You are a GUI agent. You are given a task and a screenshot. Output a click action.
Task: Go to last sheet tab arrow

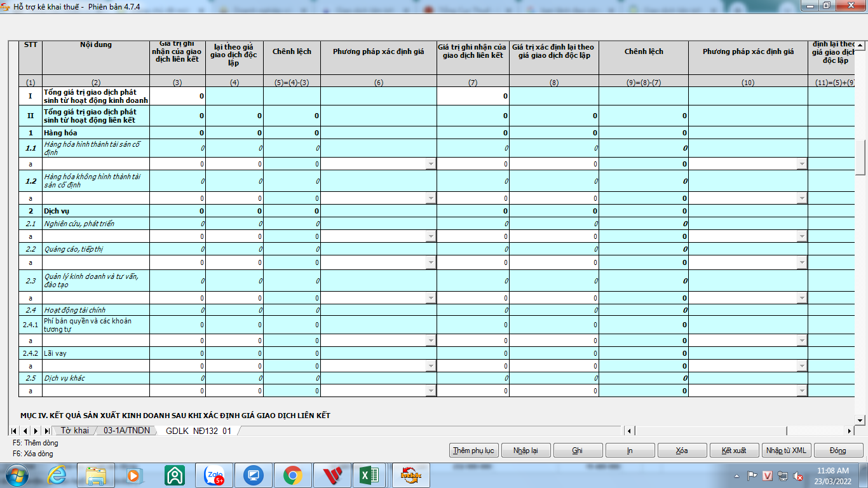click(47, 431)
